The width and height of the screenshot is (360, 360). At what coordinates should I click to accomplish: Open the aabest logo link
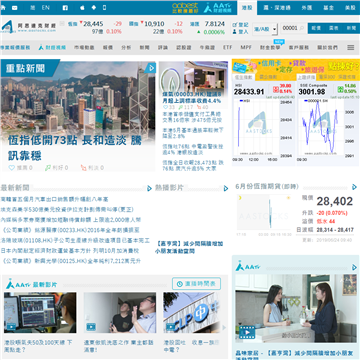point(185,7)
